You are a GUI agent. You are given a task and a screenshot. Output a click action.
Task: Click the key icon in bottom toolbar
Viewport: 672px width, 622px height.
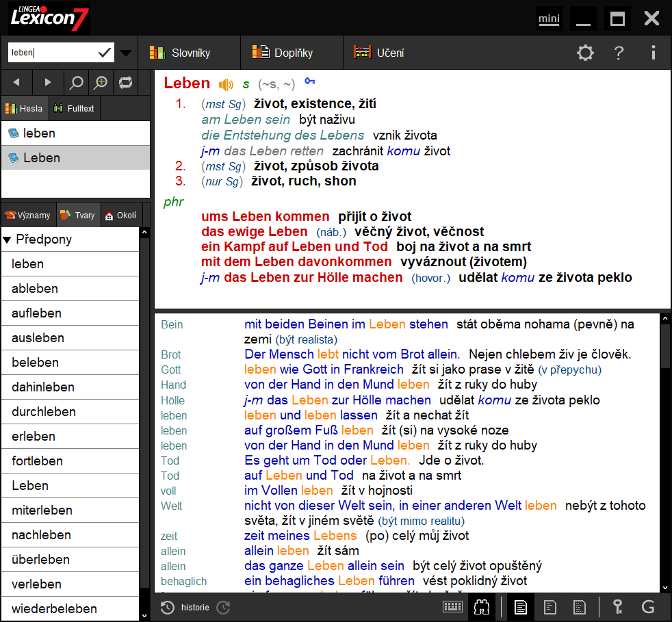pyautogui.click(x=617, y=607)
